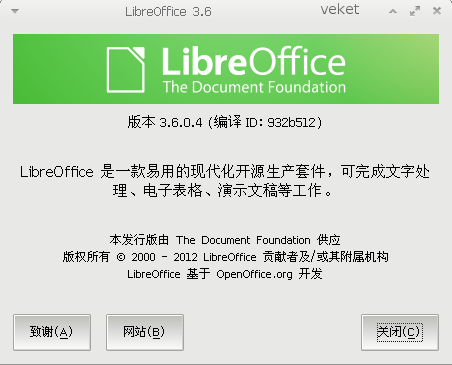Click the LibreOffice description paragraph
Viewport: 452px width, 365px height.
(x=225, y=181)
